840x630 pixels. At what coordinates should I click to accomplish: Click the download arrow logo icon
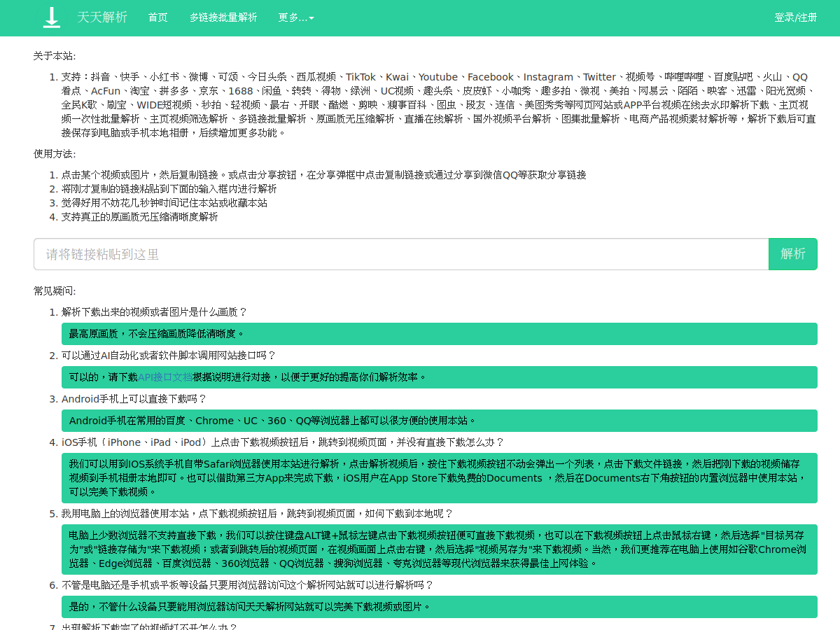(51, 17)
